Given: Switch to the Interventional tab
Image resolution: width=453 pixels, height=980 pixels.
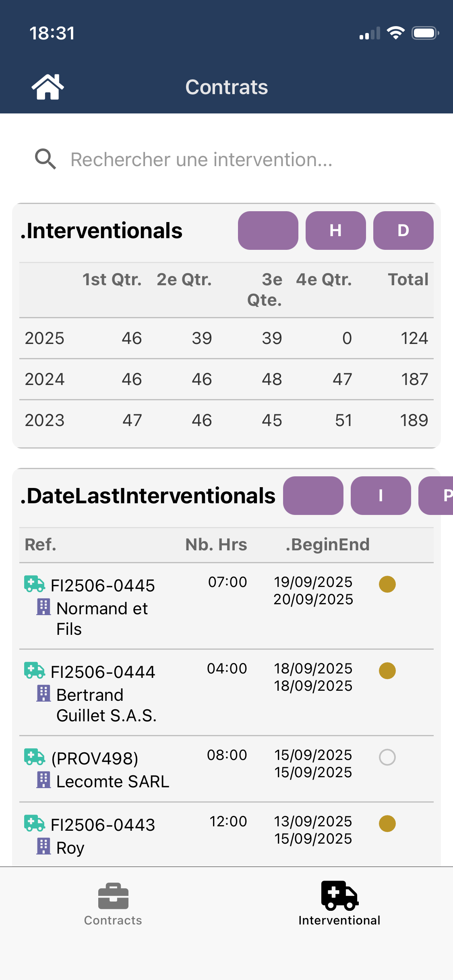Looking at the screenshot, I should 339,904.
